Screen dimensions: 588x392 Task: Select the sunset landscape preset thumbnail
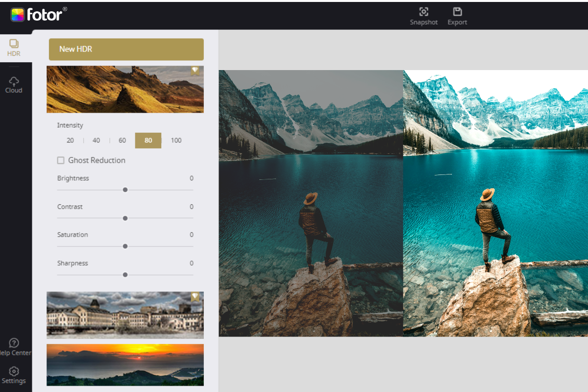click(x=125, y=365)
